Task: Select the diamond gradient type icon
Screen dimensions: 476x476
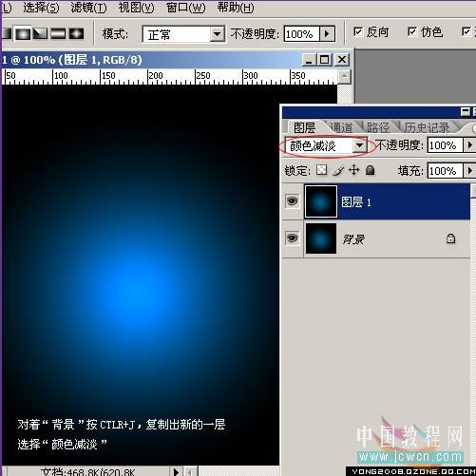Action: [76, 33]
